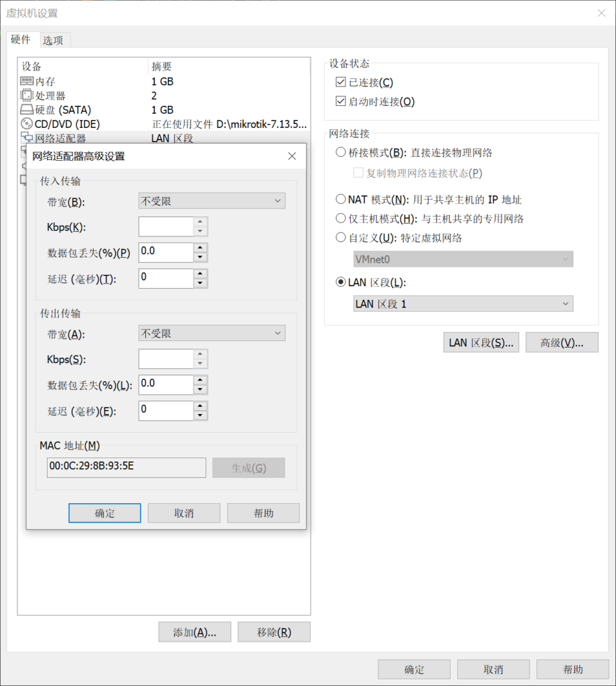Expand the LAN 区段 1 dropdown
Image resolution: width=616 pixels, height=686 pixels.
(x=463, y=304)
